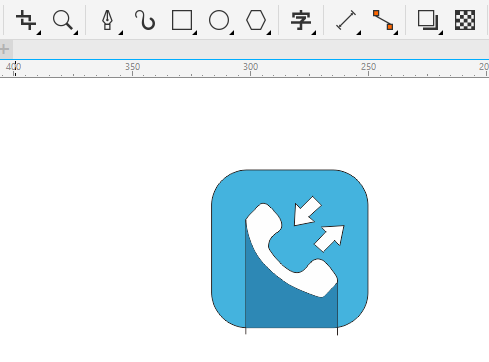
Task: Select the white arrow pointing down-left
Action: [x=306, y=211]
